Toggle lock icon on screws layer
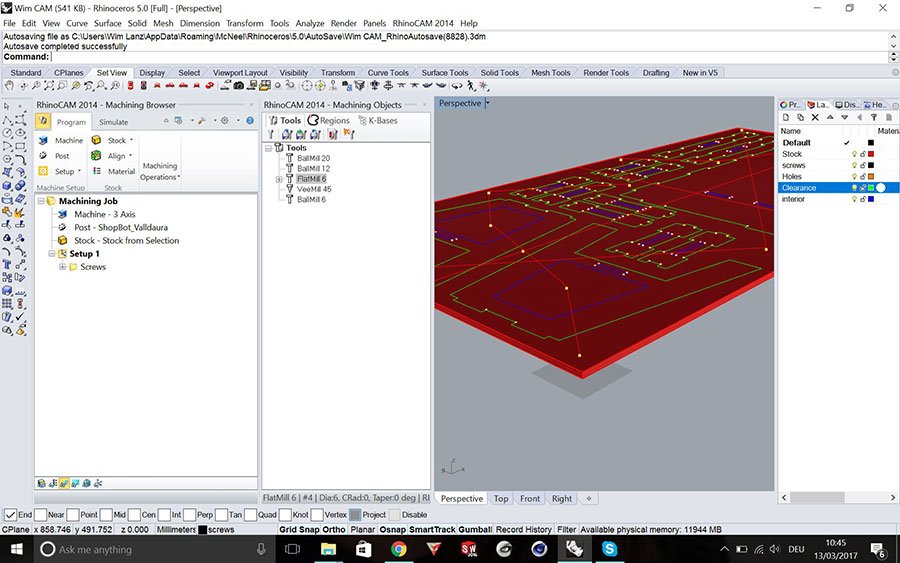 [x=863, y=165]
